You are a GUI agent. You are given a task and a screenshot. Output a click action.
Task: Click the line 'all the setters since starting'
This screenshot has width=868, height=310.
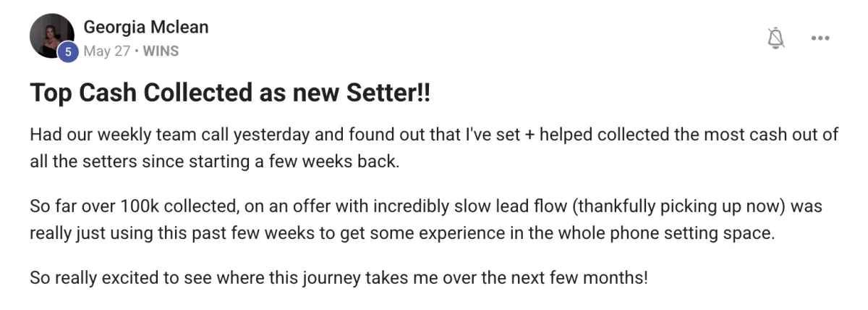(214, 161)
